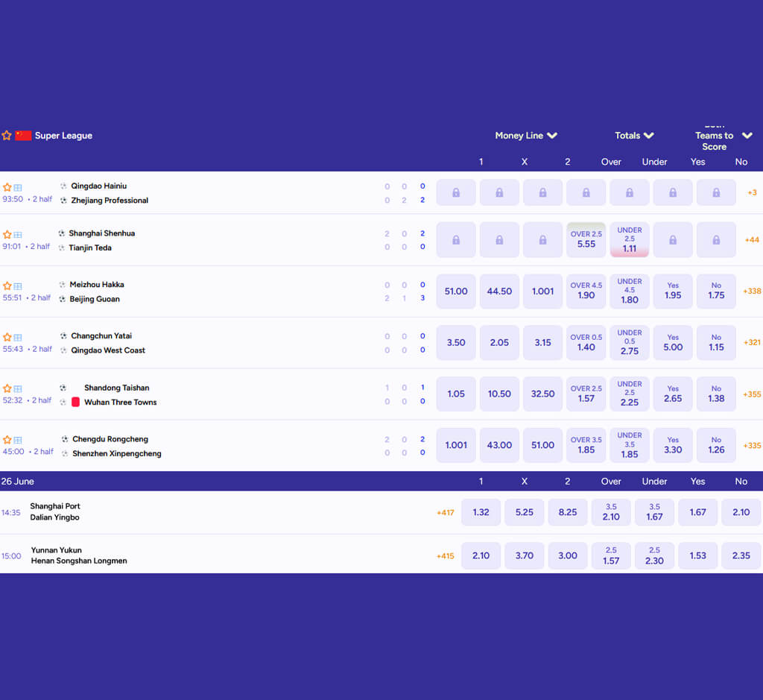Select Under 4.5 at 1.80
763x700 pixels.
pyautogui.click(x=630, y=291)
